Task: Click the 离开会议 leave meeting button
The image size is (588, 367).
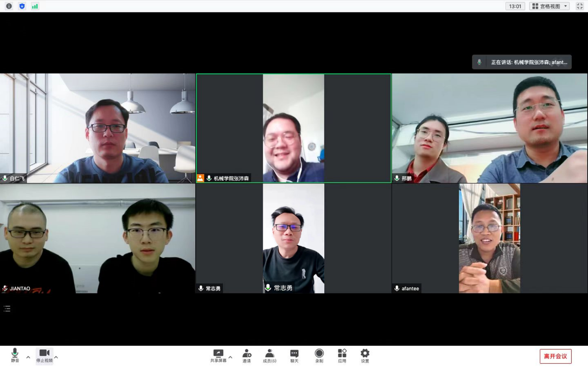Action: (x=555, y=356)
